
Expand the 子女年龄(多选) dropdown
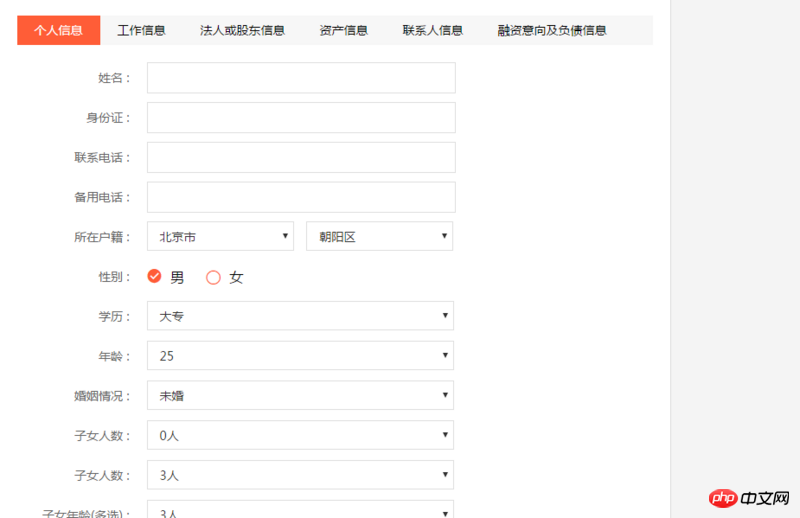coord(301,509)
